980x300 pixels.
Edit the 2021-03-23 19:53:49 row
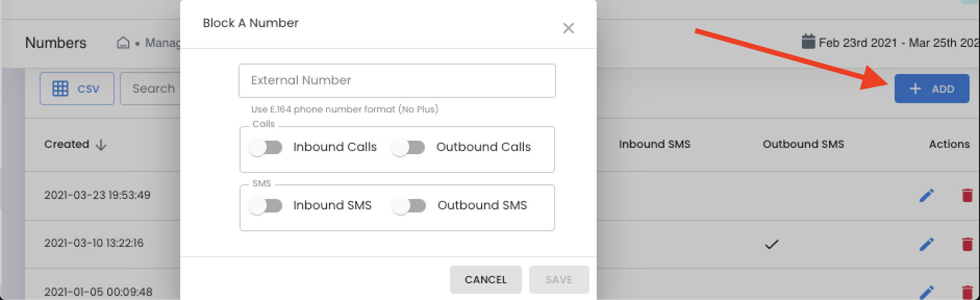click(x=926, y=195)
